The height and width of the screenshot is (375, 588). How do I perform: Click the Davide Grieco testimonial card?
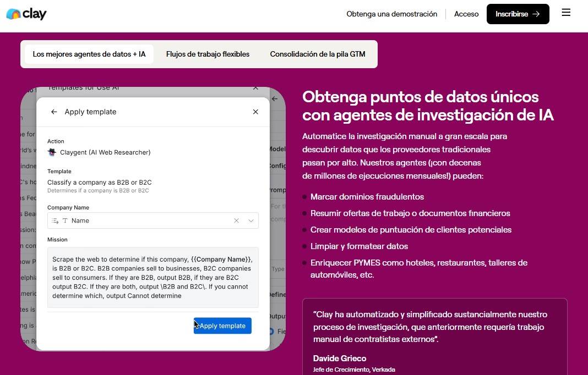pyautogui.click(x=434, y=337)
